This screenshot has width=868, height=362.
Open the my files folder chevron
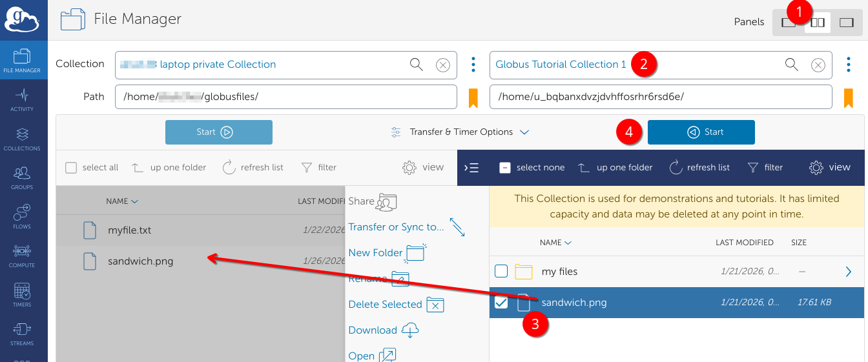point(849,272)
